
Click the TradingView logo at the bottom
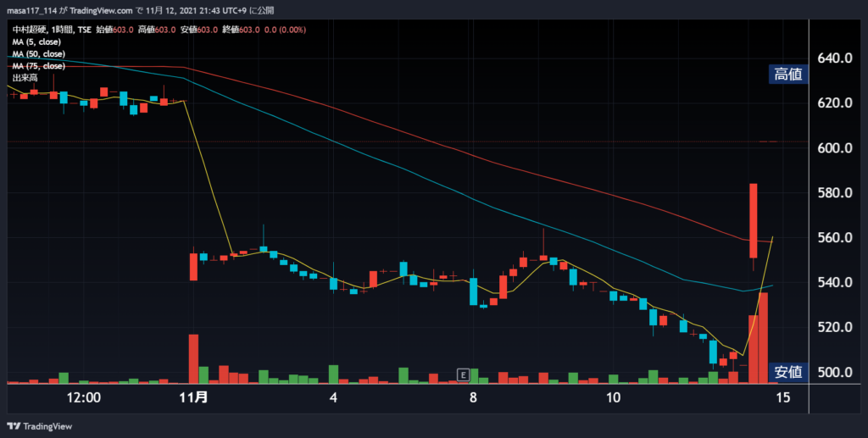[x=39, y=426]
